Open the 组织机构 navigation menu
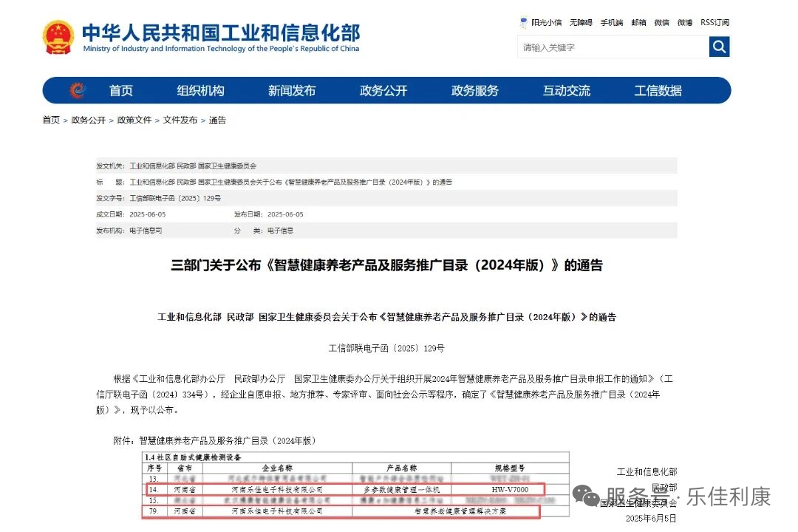The height and width of the screenshot is (532, 798). click(200, 90)
